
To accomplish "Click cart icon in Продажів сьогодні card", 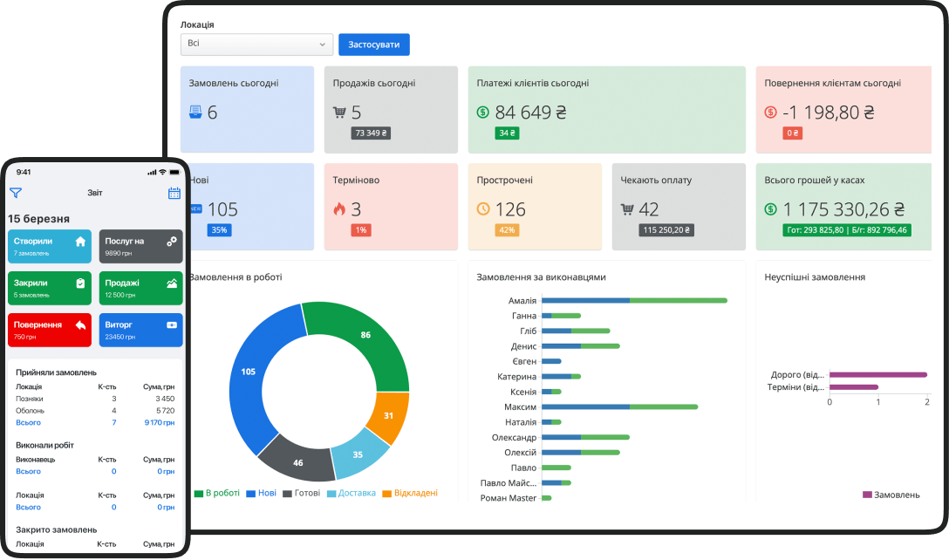I will pyautogui.click(x=339, y=112).
